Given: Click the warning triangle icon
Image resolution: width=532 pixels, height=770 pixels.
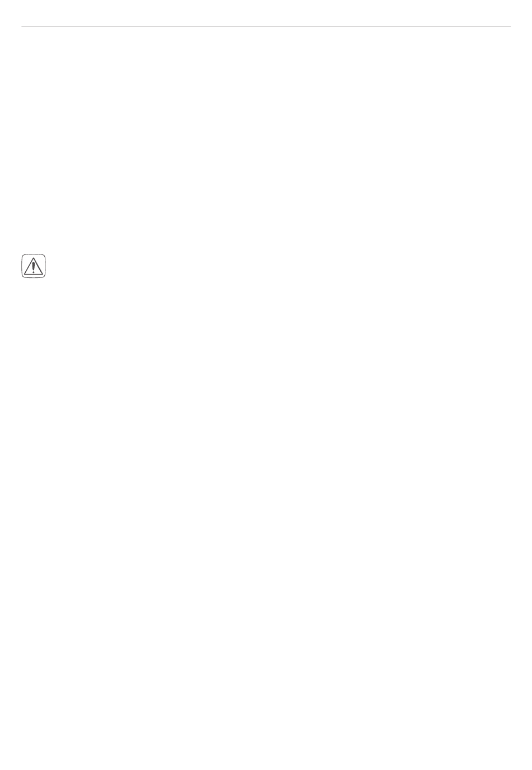Looking at the screenshot, I should pos(34,266).
